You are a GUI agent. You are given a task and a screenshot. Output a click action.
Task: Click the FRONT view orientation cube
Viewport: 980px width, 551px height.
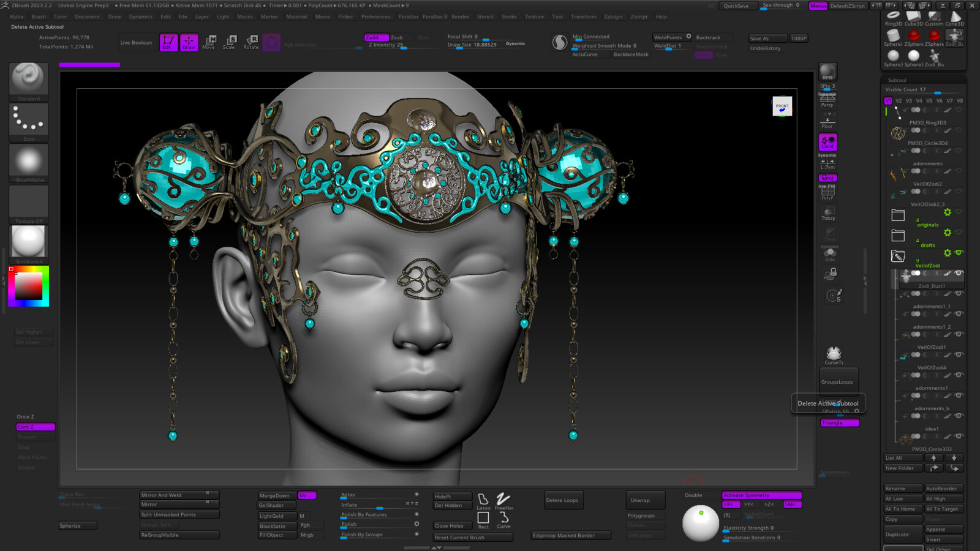coord(782,107)
